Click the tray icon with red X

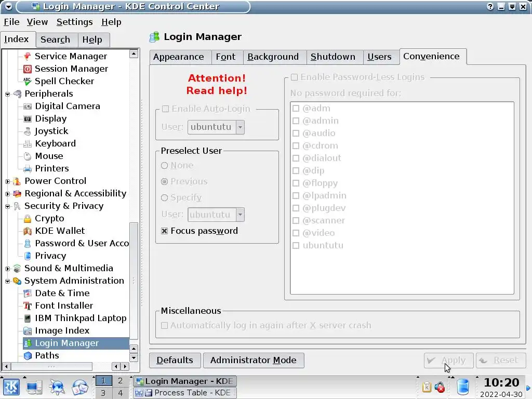[440, 387]
